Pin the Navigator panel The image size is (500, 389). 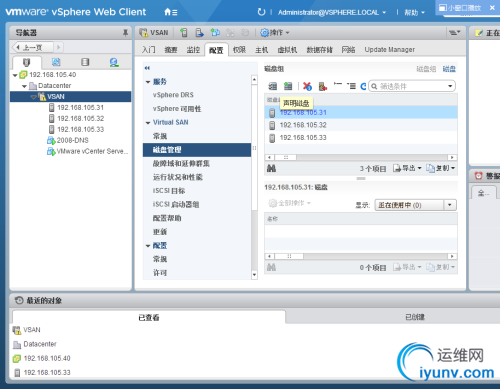[125, 33]
